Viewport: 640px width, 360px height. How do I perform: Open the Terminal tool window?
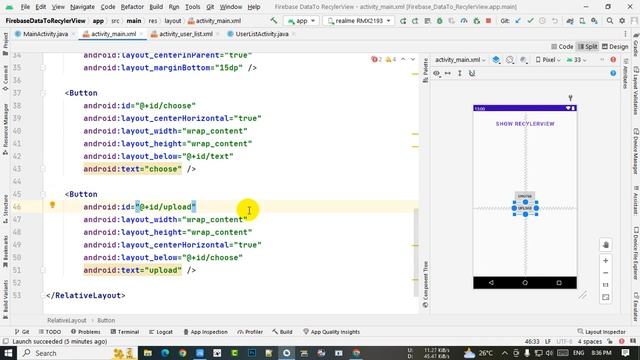click(125, 332)
